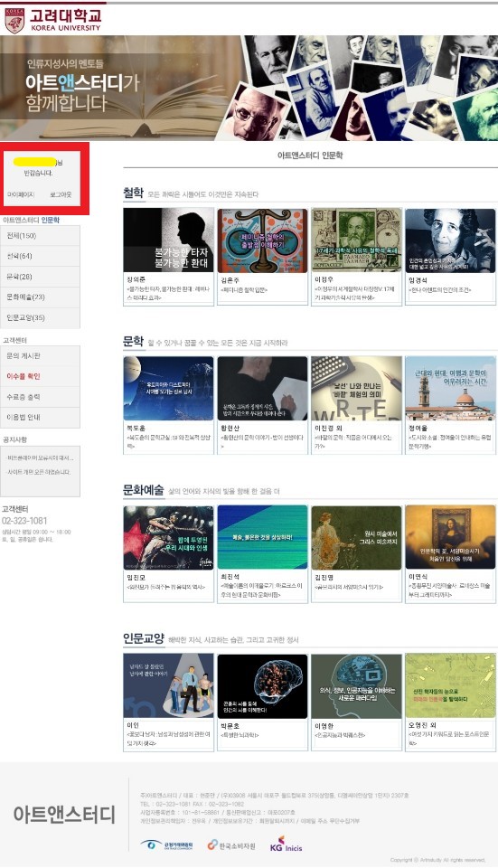Go to 마이페이지

21,195
